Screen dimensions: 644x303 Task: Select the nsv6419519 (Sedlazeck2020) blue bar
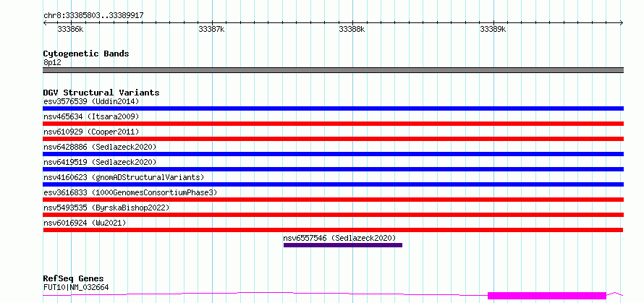pyautogui.click(x=333, y=169)
